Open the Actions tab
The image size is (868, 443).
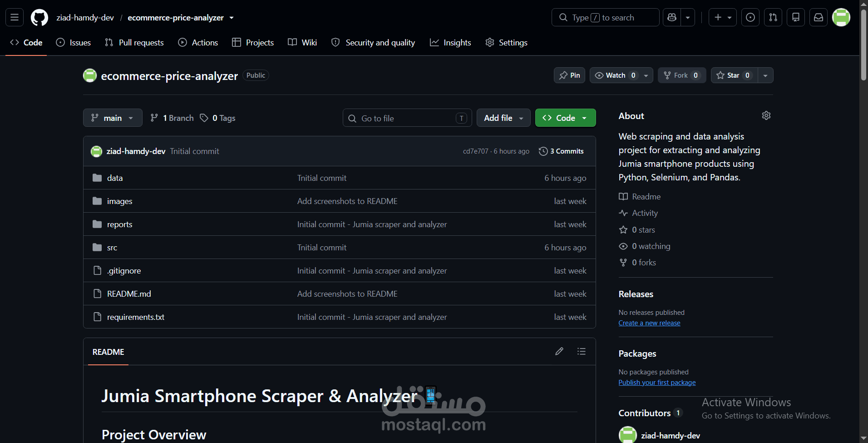tap(198, 43)
